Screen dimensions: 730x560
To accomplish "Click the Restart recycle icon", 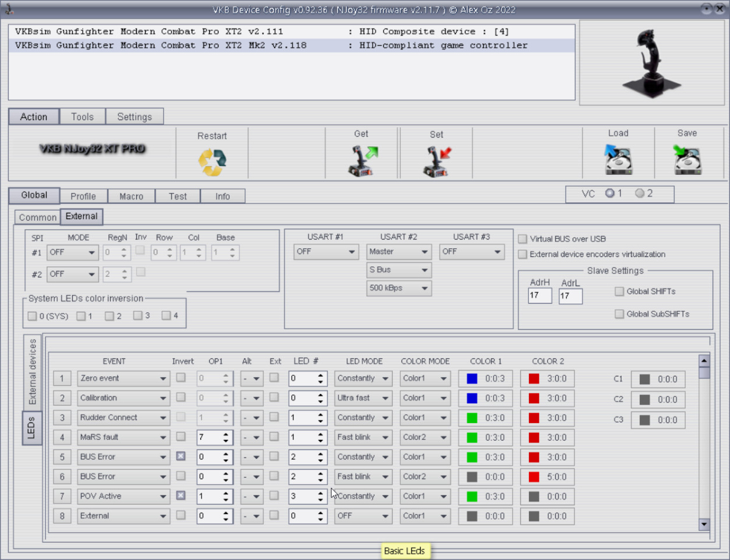I will point(212,162).
